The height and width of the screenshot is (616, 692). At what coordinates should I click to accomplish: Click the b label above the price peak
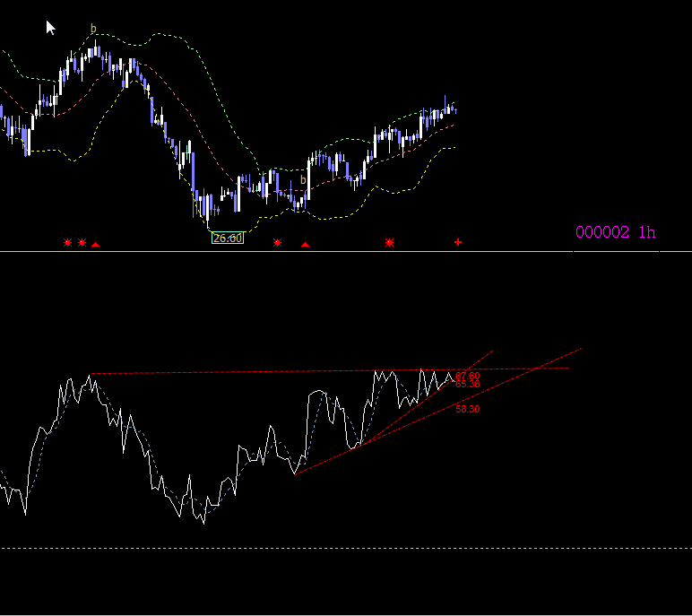(x=93, y=29)
